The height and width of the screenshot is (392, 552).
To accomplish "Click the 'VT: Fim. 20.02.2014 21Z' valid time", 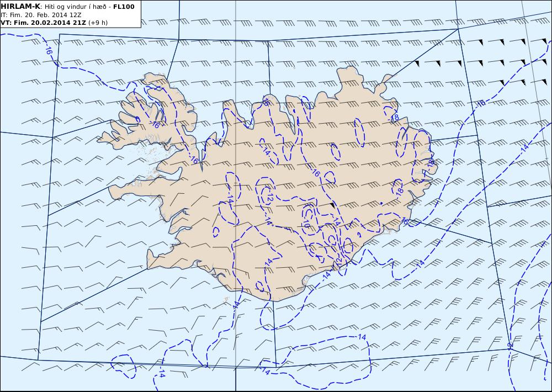I will coord(43,23).
